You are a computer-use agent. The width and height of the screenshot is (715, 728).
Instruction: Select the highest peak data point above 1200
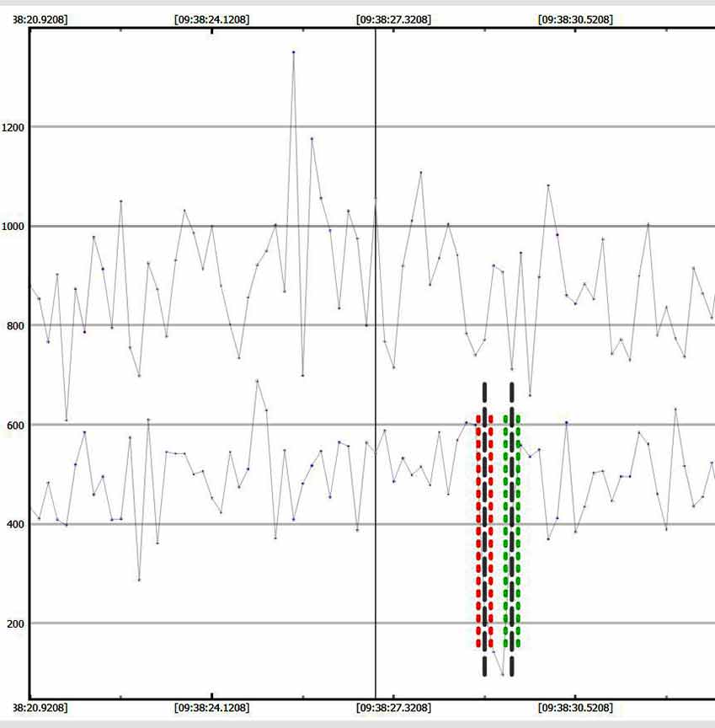(293, 52)
